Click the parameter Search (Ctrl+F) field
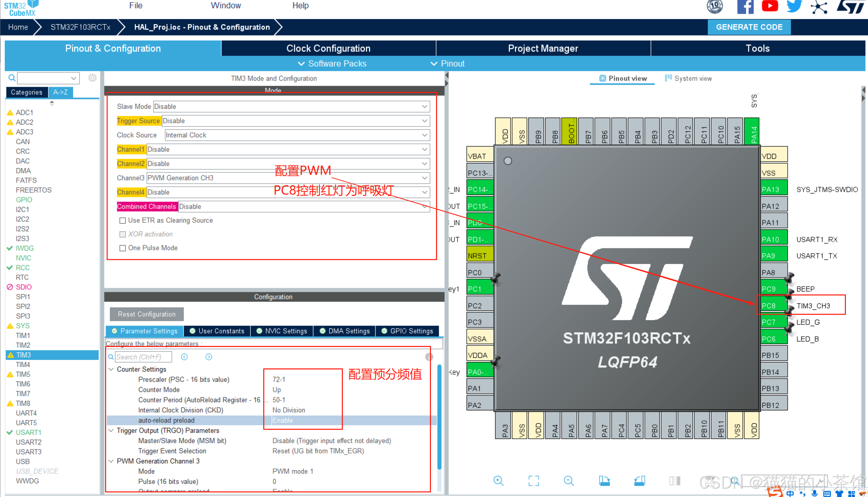Screen dimensions: 868x497 tap(143, 357)
